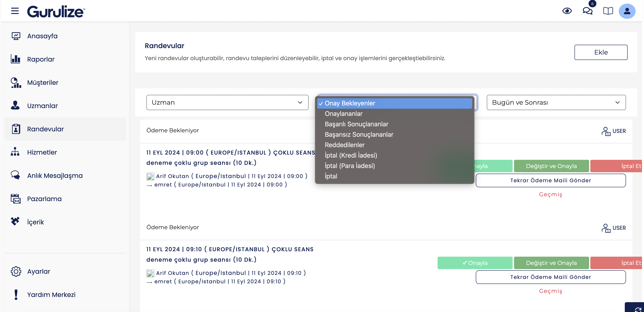Select Başarısız Sonuçlananlar option
Screen dimensions: 644x312
point(394,135)
